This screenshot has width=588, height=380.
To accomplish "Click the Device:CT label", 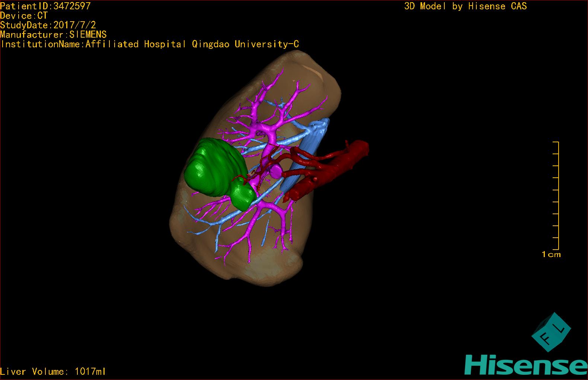I will pos(24,16).
